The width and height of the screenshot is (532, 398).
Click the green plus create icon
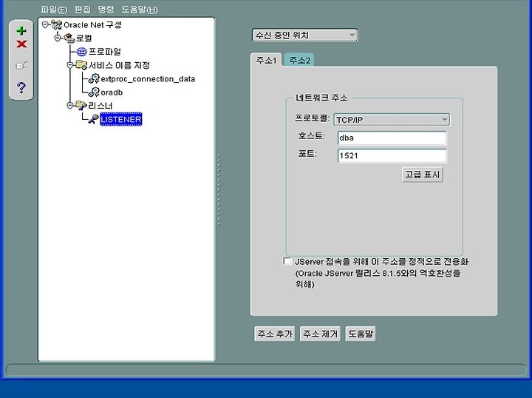point(21,31)
